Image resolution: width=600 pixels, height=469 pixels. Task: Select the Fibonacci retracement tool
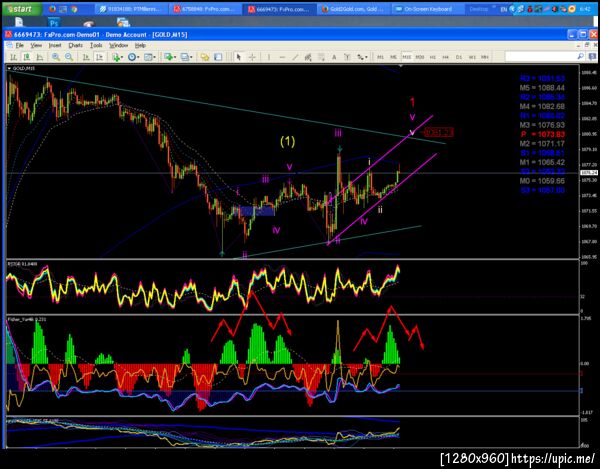[321, 57]
